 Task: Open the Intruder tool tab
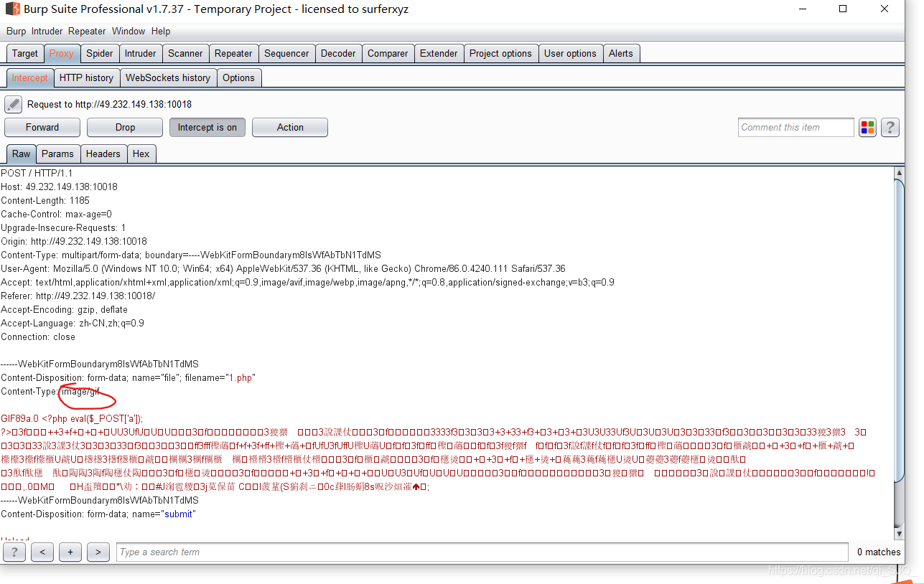(x=140, y=53)
